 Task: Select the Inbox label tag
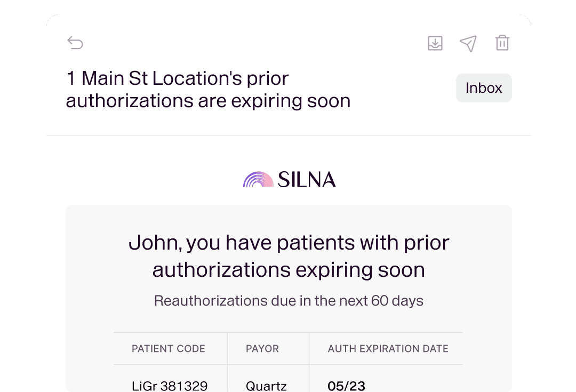[483, 88]
